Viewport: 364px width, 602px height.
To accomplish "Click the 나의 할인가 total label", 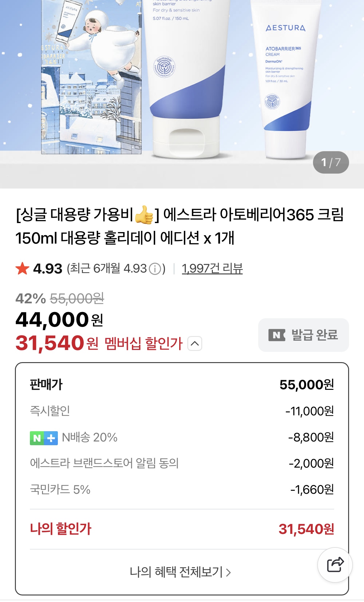I will 61,529.
